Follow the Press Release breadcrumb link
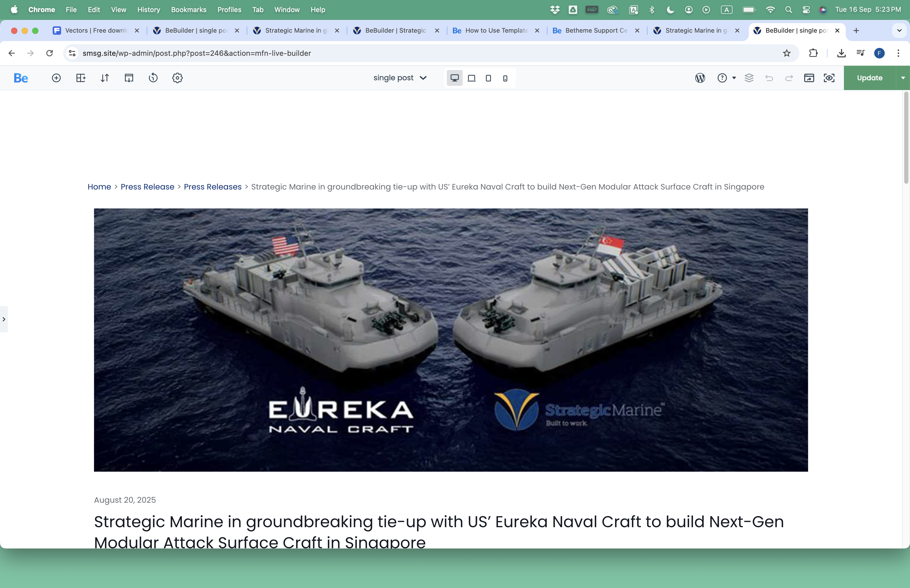Viewport: 910px width, 588px height. (147, 187)
